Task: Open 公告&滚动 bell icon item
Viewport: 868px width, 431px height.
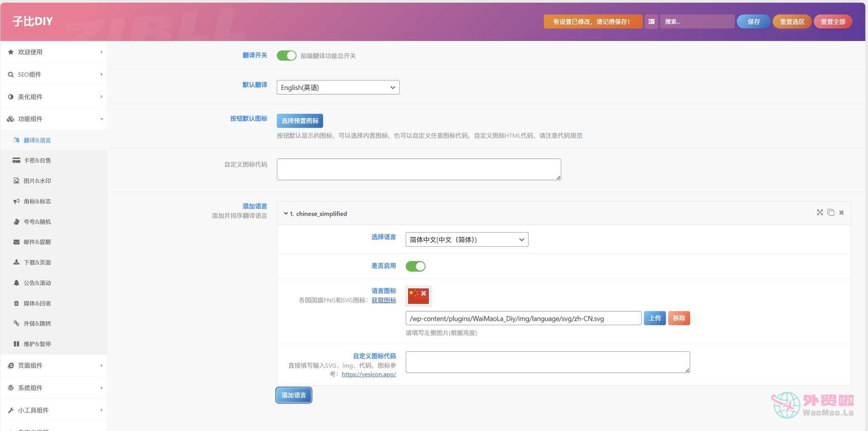Action: pos(37,283)
